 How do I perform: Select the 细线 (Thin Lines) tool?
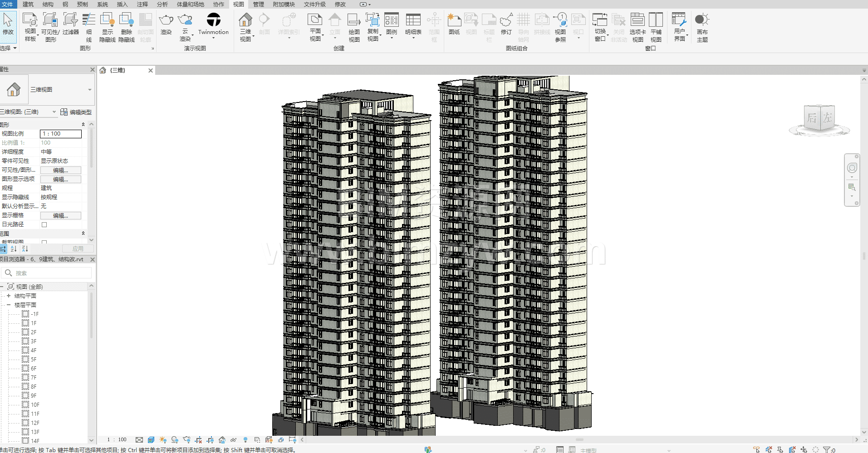[x=89, y=20]
